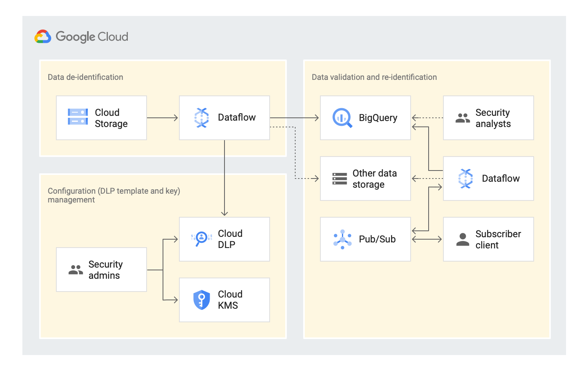Image resolution: width=588 pixels, height=371 pixels.
Task: Click the Security admins people icon
Action: click(76, 270)
